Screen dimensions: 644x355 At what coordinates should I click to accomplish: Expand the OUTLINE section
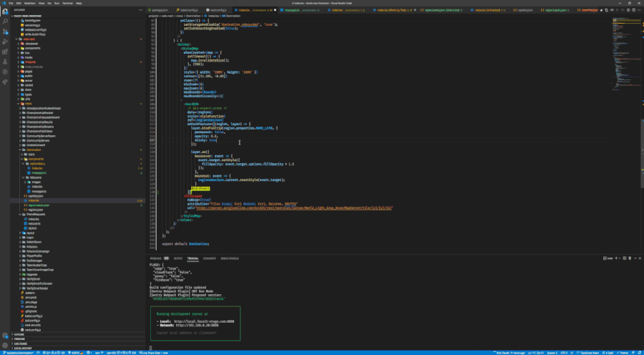click(x=19, y=334)
